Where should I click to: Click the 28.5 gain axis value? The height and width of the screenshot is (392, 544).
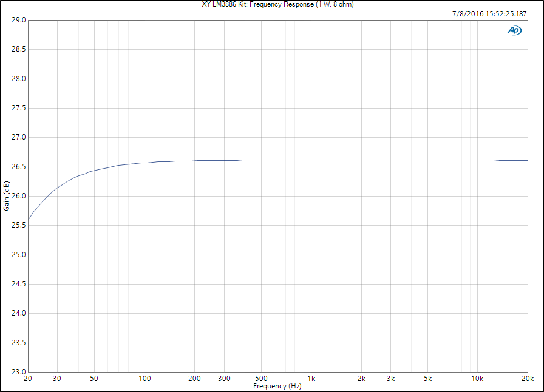pos(19,49)
